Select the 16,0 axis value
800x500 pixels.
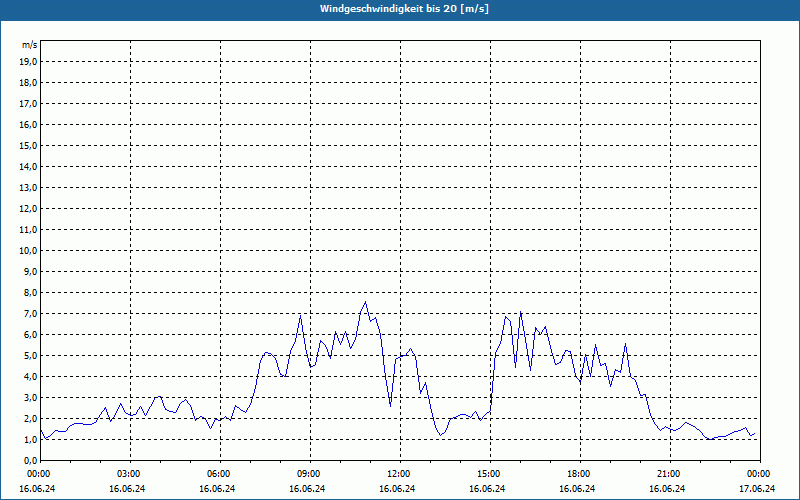tap(28, 124)
